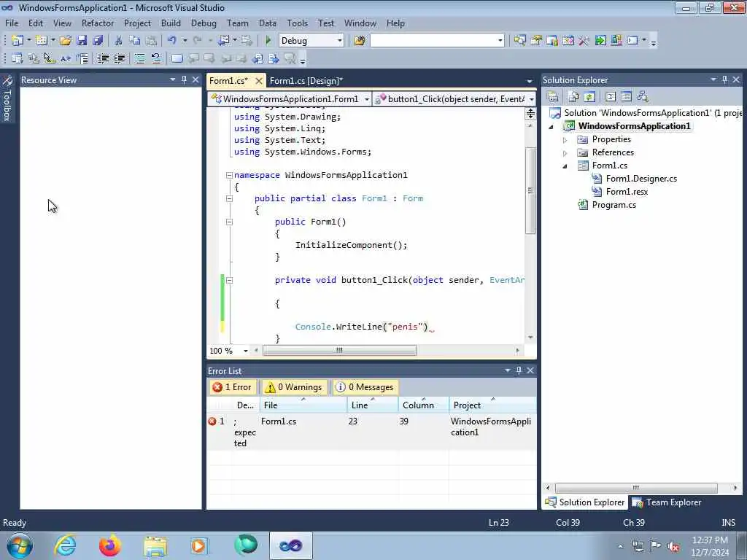Click the Open File folder icon

click(65, 41)
